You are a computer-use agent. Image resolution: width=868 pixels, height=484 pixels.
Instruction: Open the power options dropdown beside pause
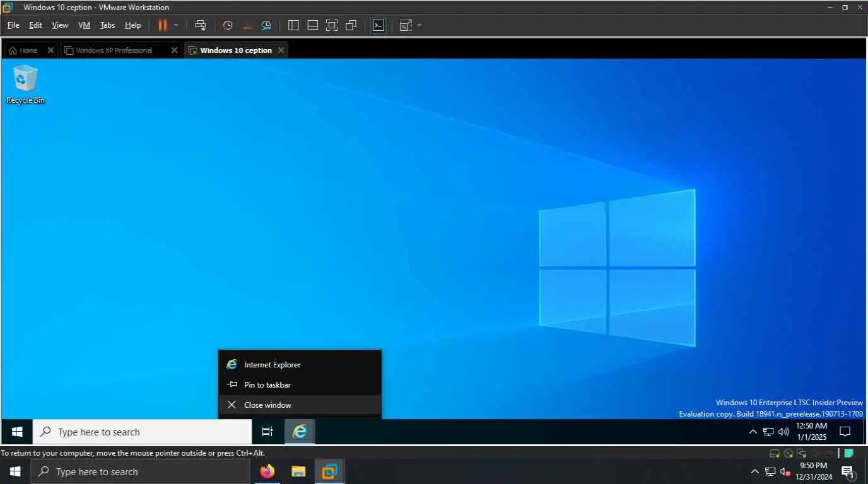point(176,25)
